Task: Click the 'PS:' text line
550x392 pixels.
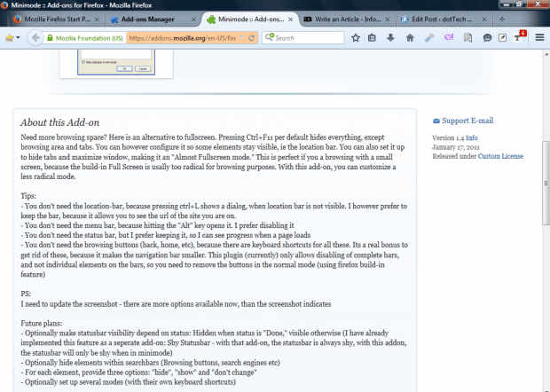Action: 26,294
